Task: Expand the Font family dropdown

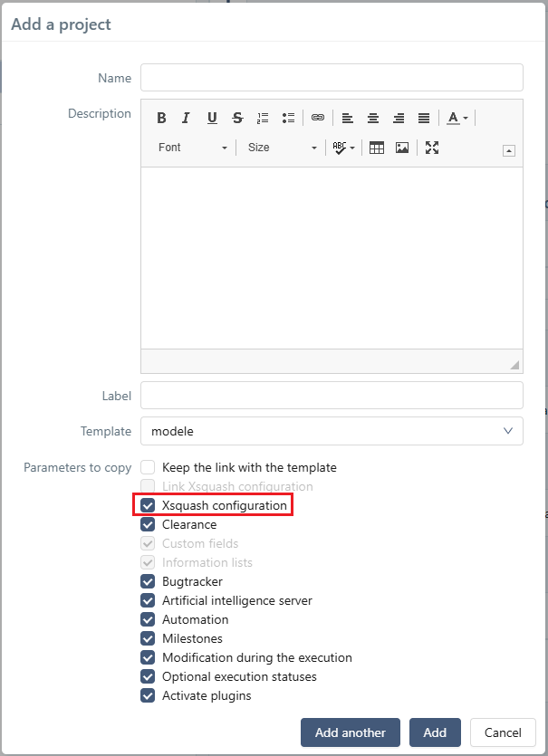Action: (x=193, y=148)
